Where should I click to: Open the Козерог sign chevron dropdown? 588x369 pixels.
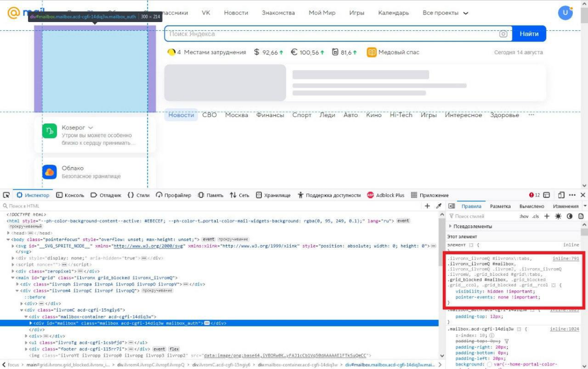click(90, 128)
